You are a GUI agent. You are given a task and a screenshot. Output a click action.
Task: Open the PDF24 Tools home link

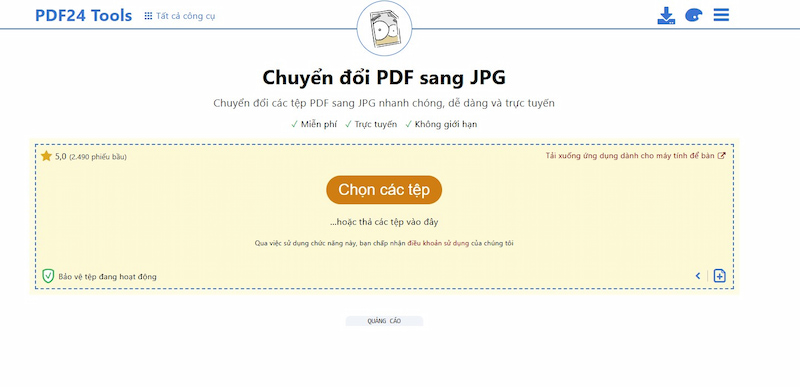pyautogui.click(x=83, y=16)
